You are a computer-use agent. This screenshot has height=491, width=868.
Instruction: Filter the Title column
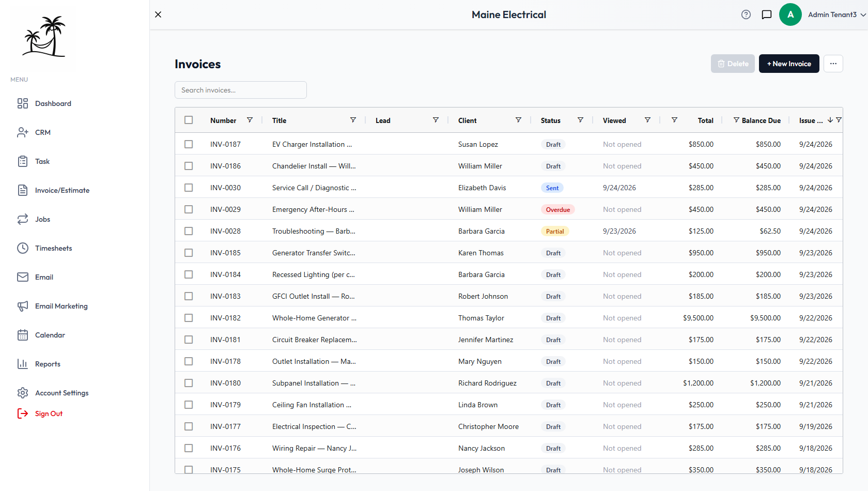[x=353, y=120]
